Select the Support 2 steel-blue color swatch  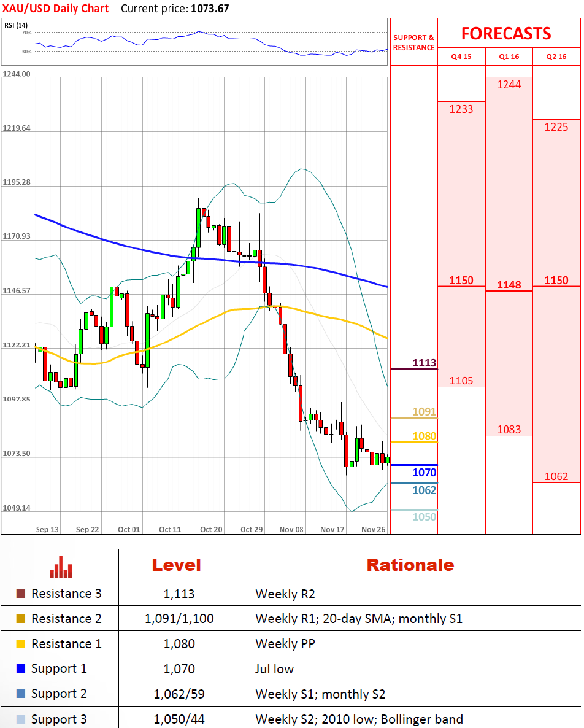point(20,694)
